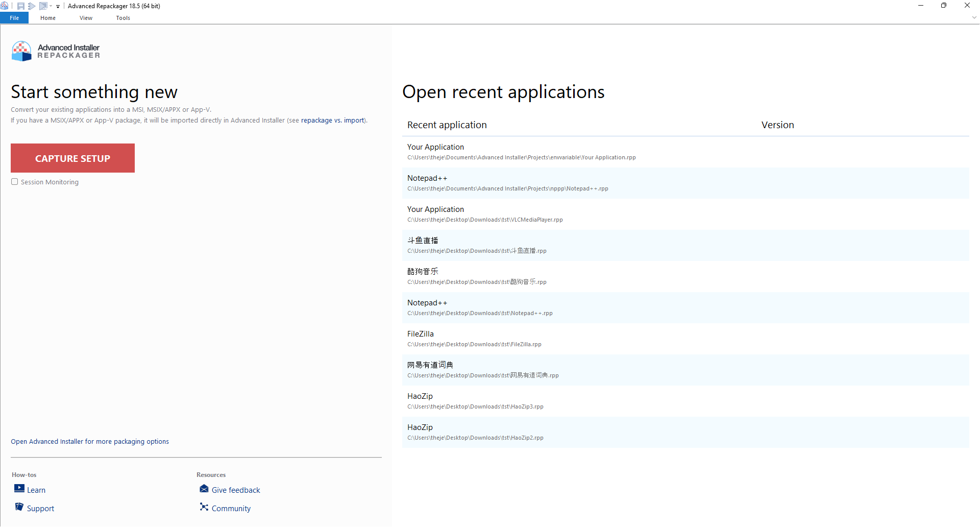
Task: Minimize the Advanced Repackager window
Action: pyautogui.click(x=921, y=6)
